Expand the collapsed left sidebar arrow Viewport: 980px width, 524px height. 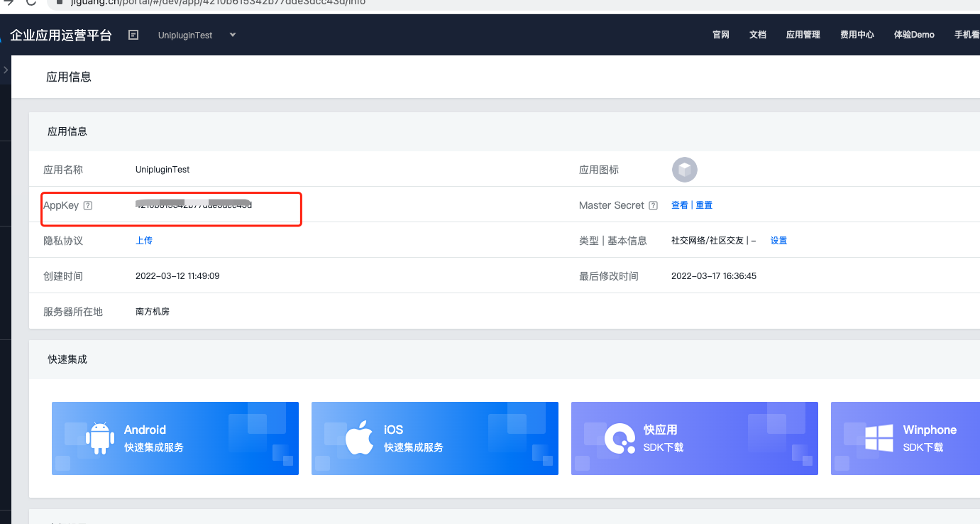click(x=5, y=70)
